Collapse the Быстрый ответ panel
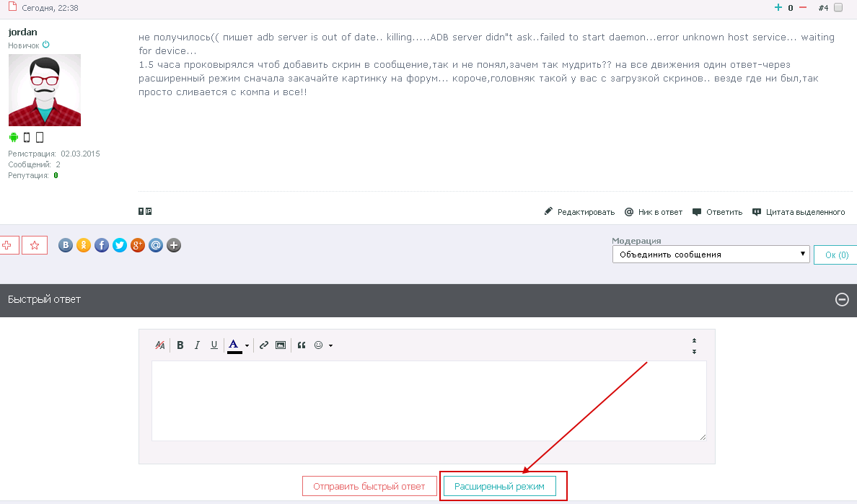 (842, 300)
